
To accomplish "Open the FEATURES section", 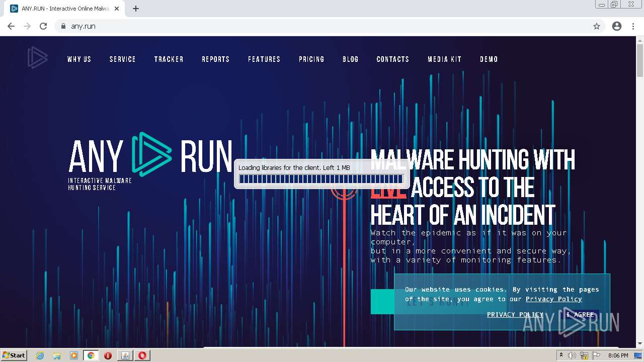I will pyautogui.click(x=264, y=59).
